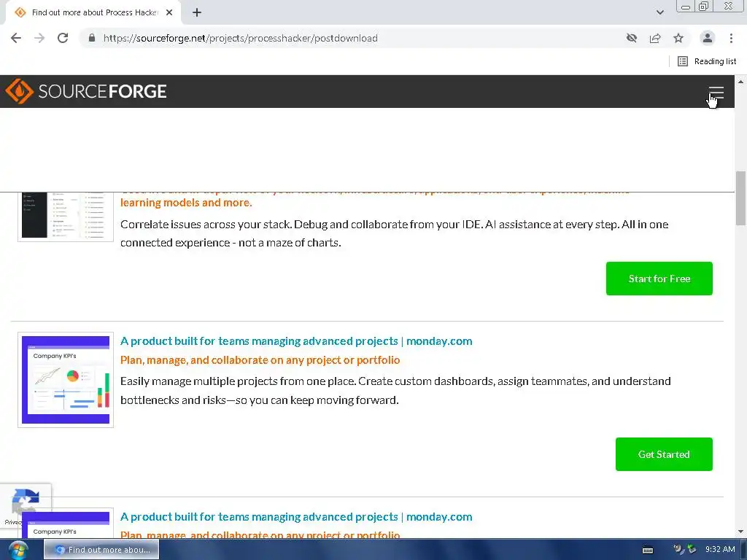The height and width of the screenshot is (560, 747).
Task: Click the first Company KPI's ad thumbnail
Action: pyautogui.click(x=66, y=380)
